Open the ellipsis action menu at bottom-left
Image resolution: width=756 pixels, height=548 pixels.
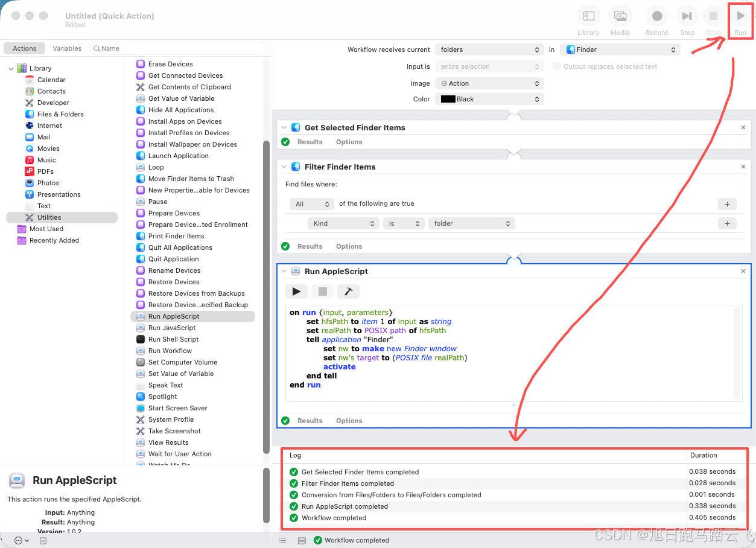pyautogui.click(x=21, y=540)
